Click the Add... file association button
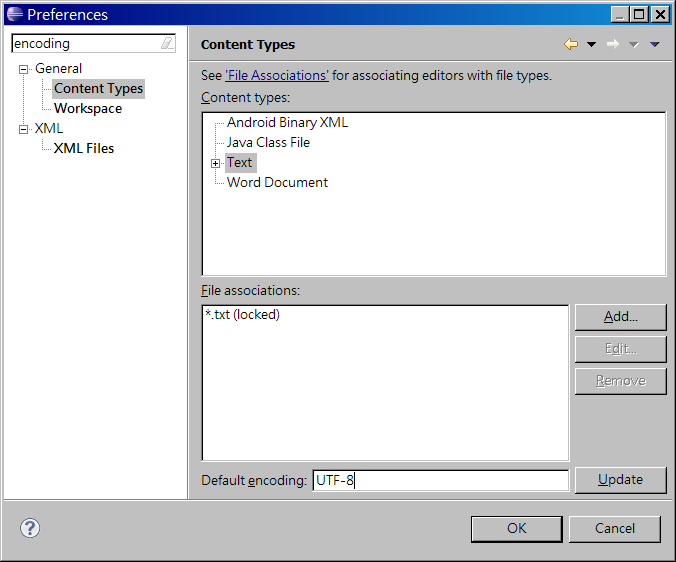Image resolution: width=676 pixels, height=562 pixels. pyautogui.click(x=620, y=317)
